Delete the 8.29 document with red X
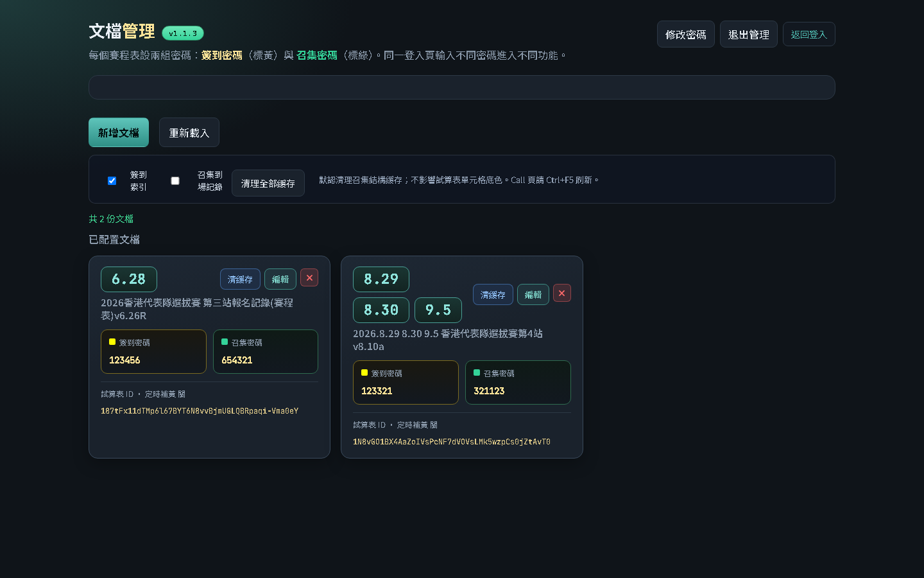The image size is (924, 578). pyautogui.click(x=561, y=293)
